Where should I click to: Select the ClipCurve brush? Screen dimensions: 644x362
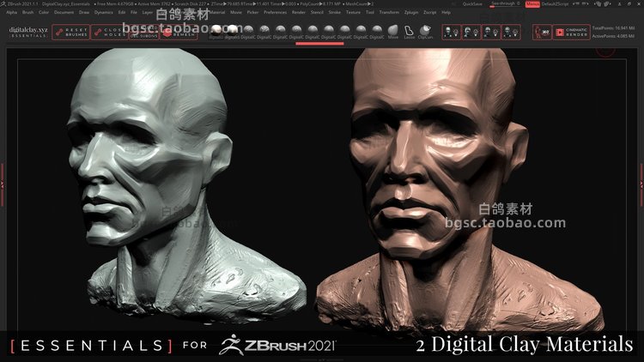(x=425, y=33)
